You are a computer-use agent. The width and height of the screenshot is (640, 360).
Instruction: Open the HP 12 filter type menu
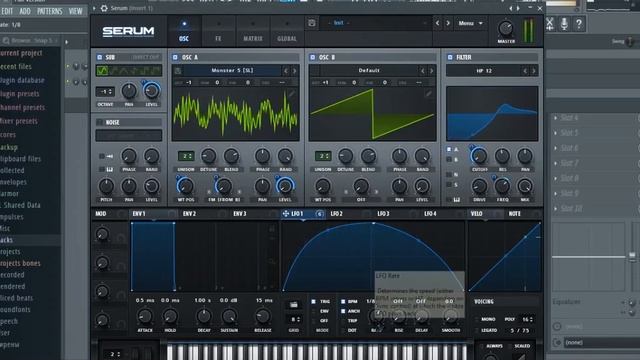(484, 71)
